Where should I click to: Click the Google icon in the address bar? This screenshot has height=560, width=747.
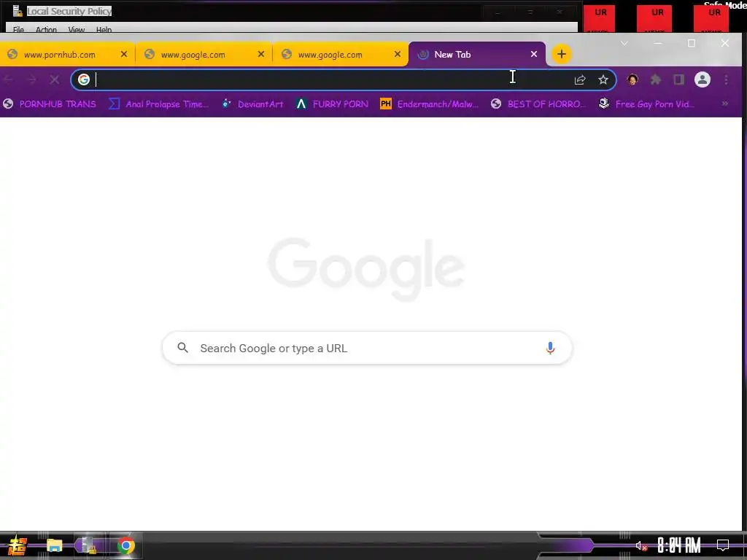[x=84, y=79]
